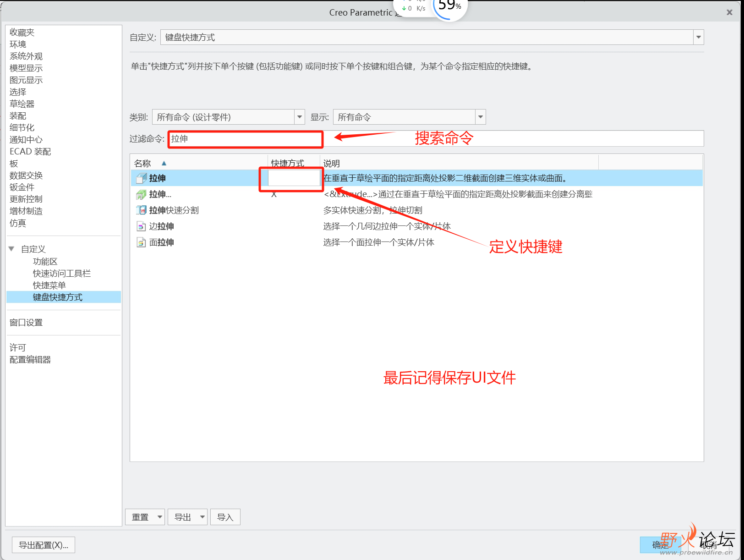Screen dimensions: 744x560
Task: Open 数据交换 in the sidebar
Action: [x=26, y=175]
